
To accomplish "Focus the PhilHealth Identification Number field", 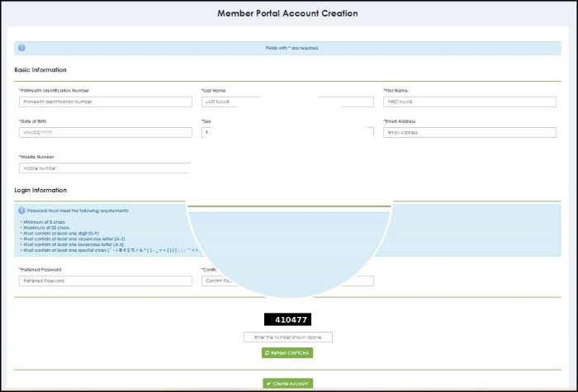I will click(106, 102).
